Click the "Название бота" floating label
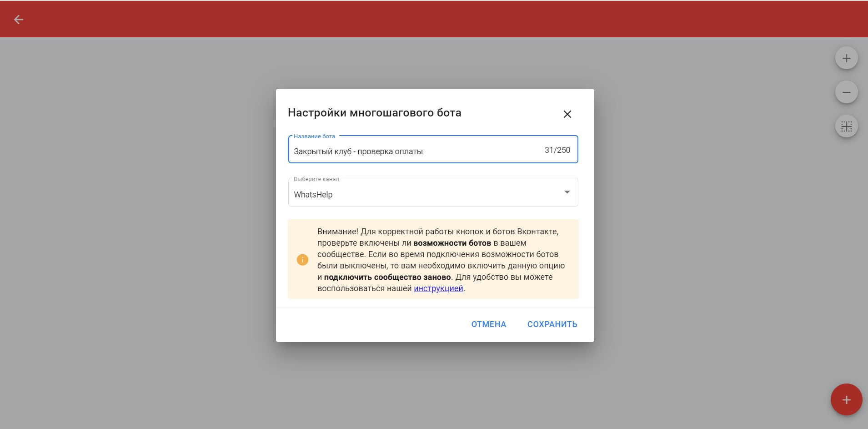The height and width of the screenshot is (429, 868). coord(314,136)
